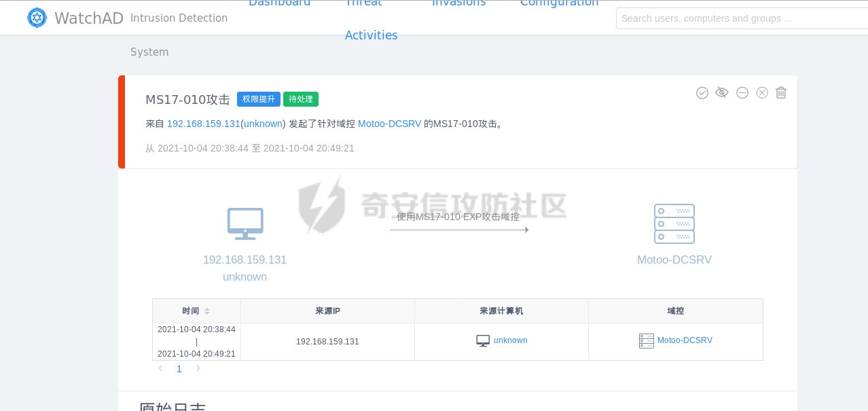Screen dimensions: 868x411
Task: Open the Threat Activities menu item
Action: pyautogui.click(x=371, y=35)
